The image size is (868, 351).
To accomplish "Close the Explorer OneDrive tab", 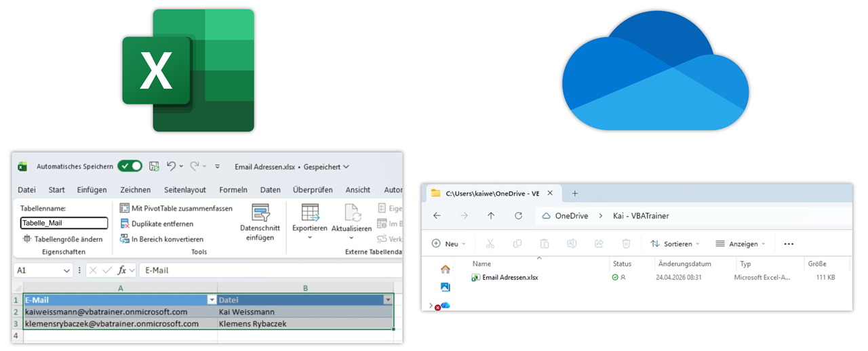I will (x=550, y=193).
